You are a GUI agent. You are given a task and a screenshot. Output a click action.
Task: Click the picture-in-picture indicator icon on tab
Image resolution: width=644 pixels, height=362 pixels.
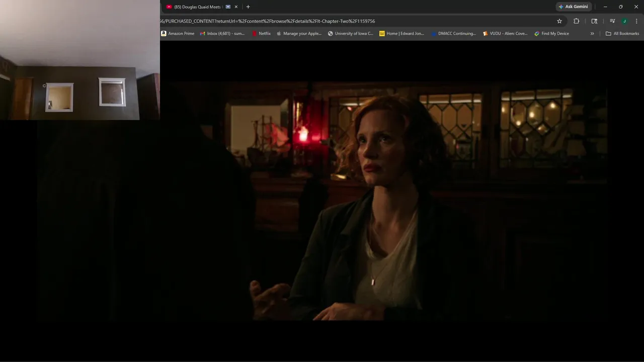point(228,7)
